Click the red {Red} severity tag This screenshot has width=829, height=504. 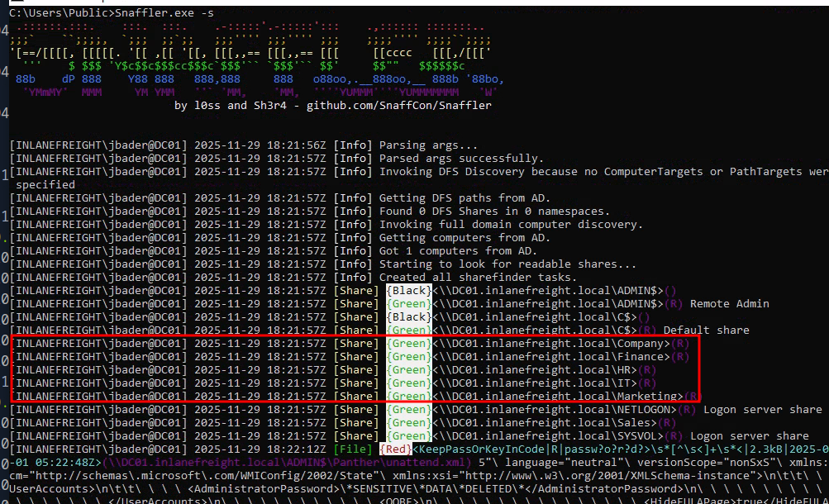tap(395, 449)
